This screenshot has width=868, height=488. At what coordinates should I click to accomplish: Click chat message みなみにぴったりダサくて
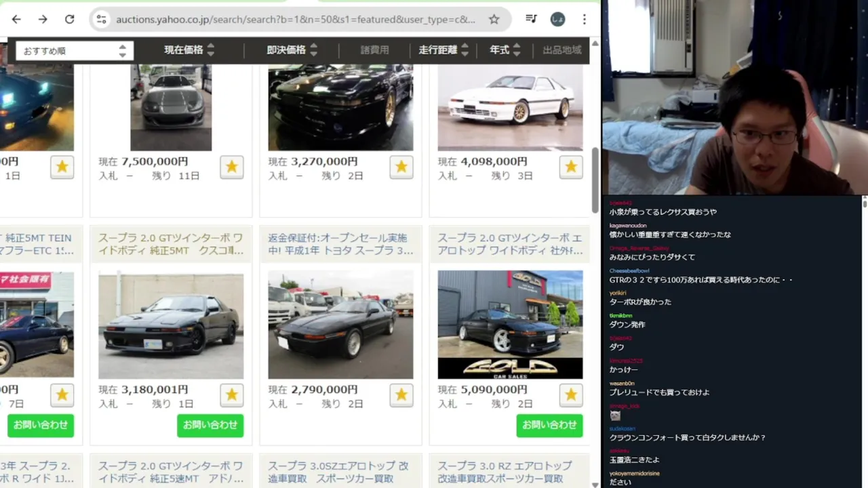point(652,257)
